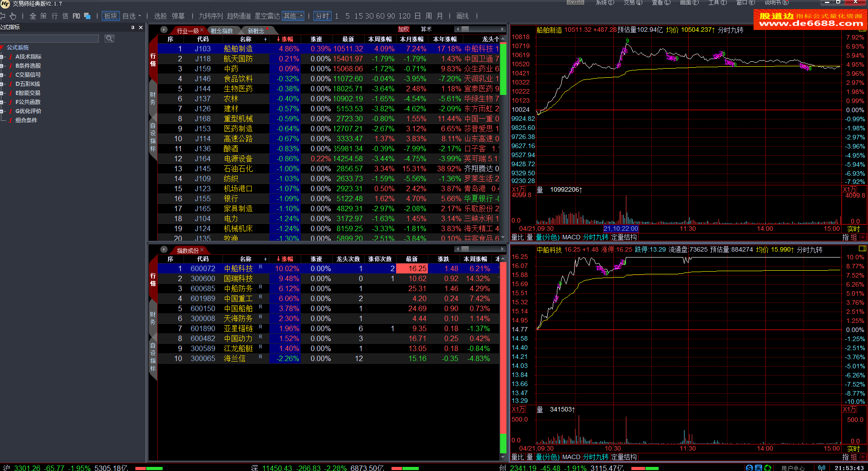This screenshot has height=471, width=868.
Task: Click the F10 toolbar item
Action: pos(76,16)
